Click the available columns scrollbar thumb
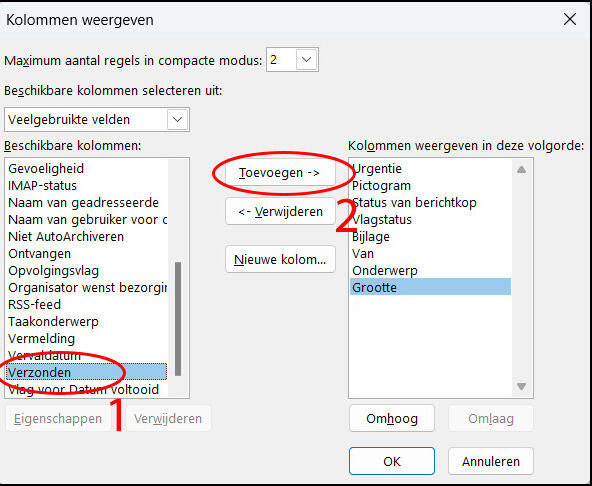592x486 pixels. (x=178, y=319)
